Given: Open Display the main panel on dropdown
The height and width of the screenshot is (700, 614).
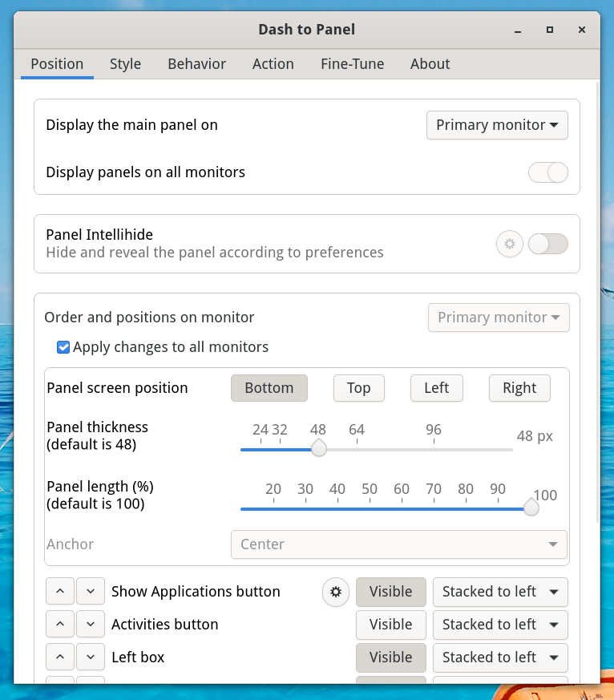Looking at the screenshot, I should [x=497, y=125].
